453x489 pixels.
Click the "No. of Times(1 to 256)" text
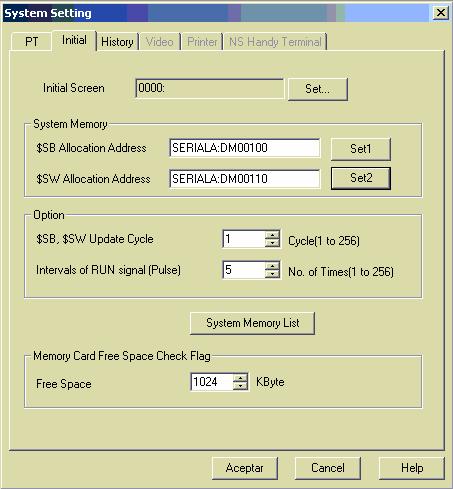[x=341, y=272]
